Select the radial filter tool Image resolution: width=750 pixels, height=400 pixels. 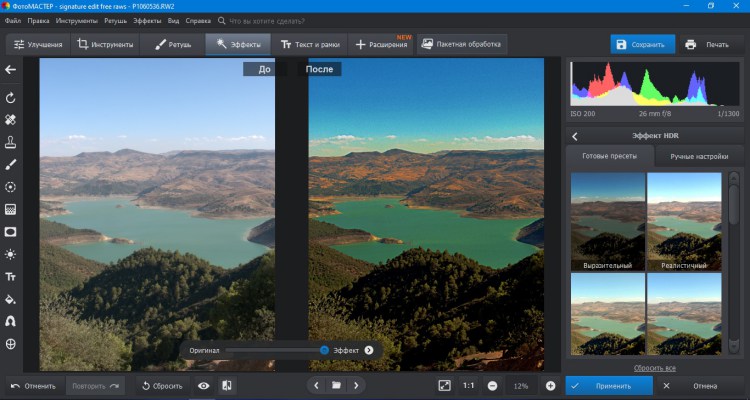(x=11, y=187)
